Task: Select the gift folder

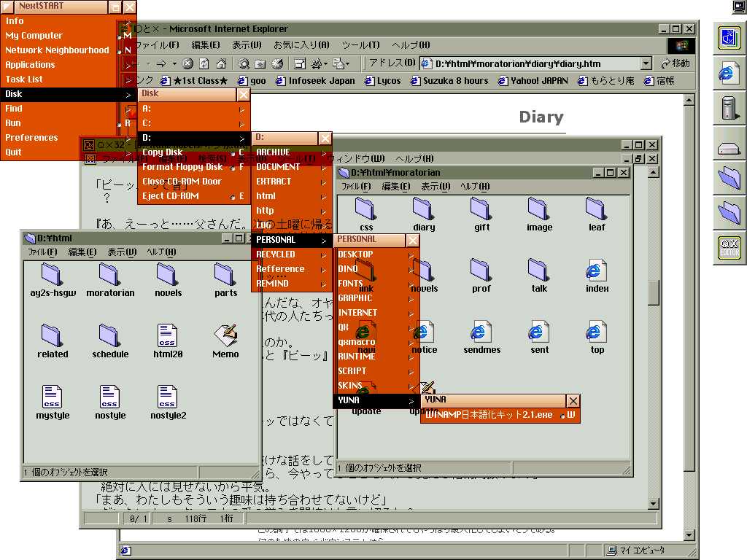Action: (x=481, y=215)
